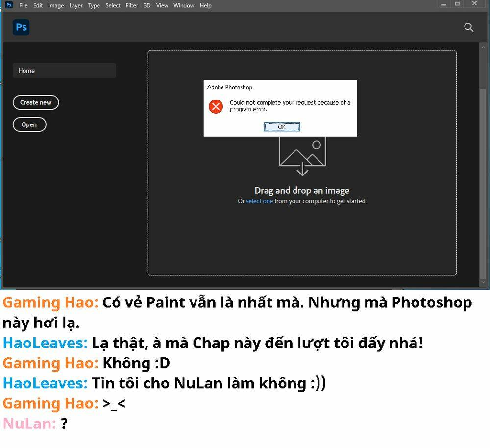Dismiss the error dialog with OK

(282, 127)
